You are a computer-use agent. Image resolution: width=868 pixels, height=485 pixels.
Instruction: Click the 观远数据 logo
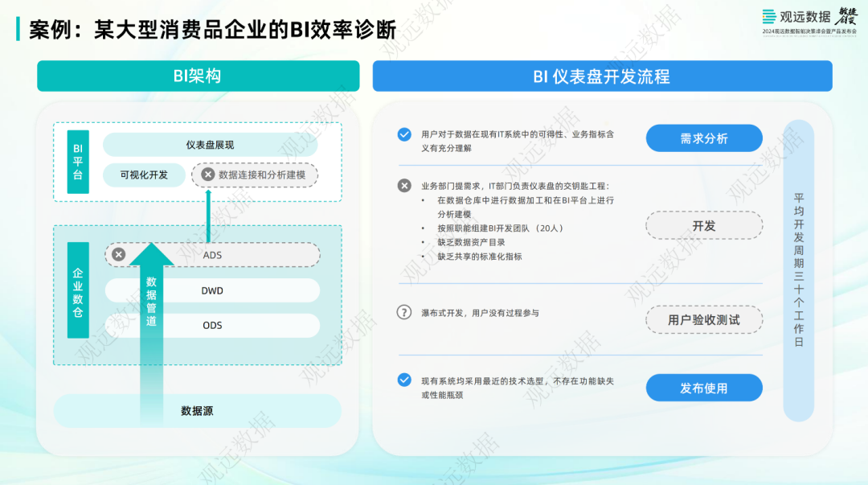pyautogui.click(x=796, y=16)
